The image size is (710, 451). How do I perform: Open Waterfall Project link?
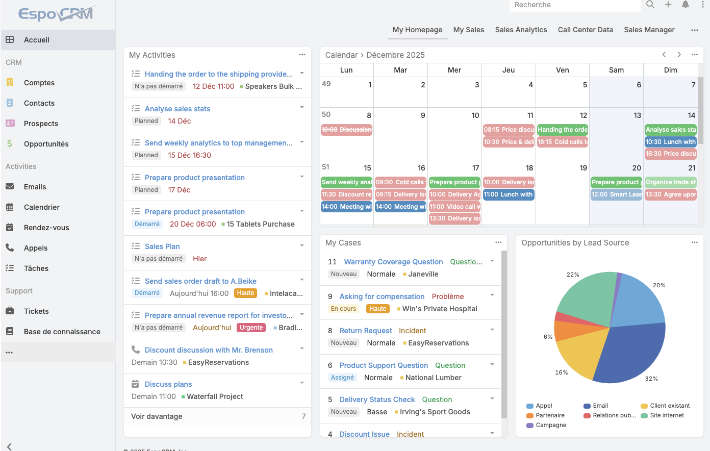click(x=215, y=397)
